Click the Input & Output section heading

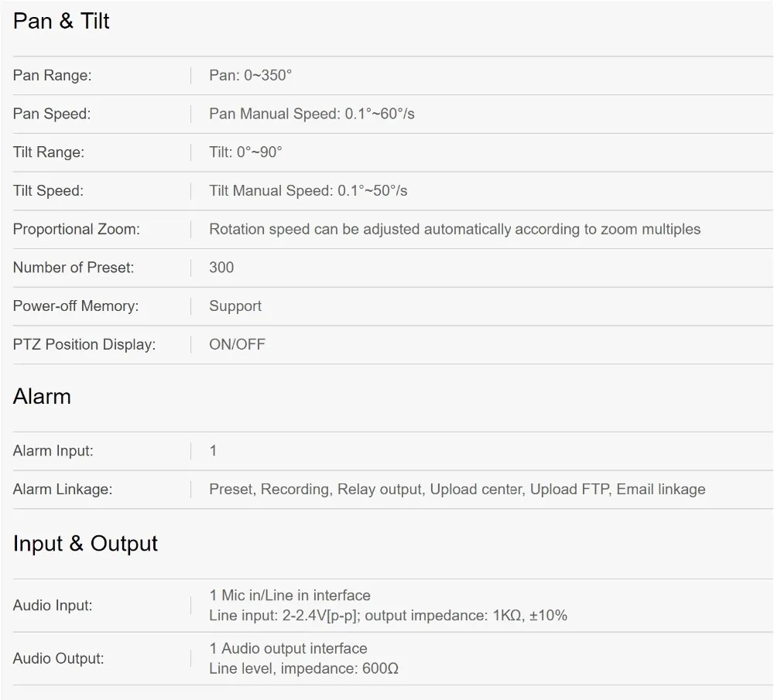pos(85,544)
